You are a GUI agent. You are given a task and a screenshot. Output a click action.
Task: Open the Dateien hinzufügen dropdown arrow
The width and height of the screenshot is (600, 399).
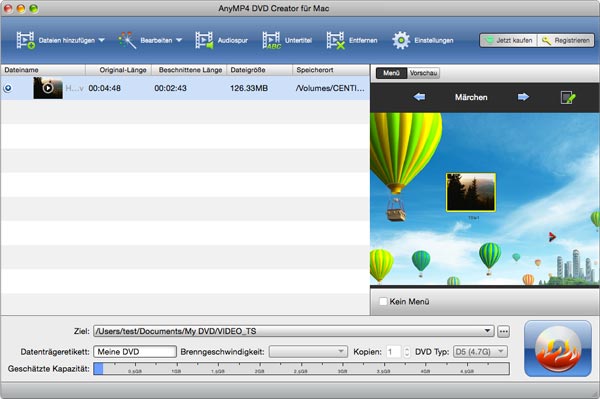pos(101,40)
